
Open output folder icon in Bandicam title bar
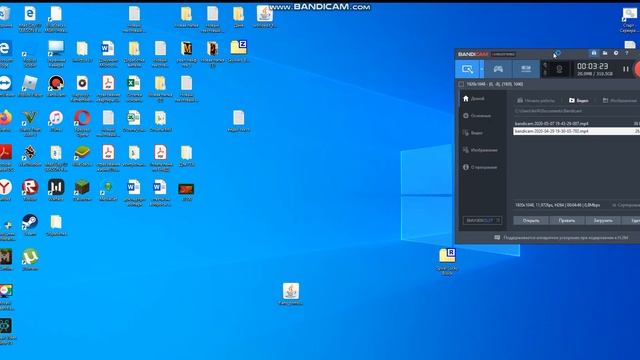point(605,53)
